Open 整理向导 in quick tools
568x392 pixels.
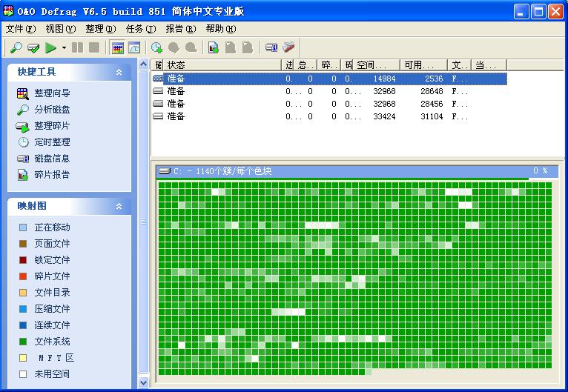[52, 93]
